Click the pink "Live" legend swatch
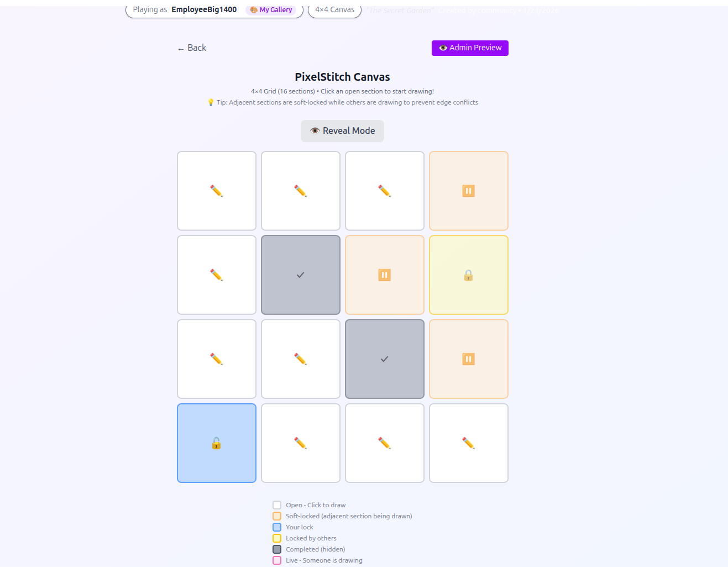 277,560
